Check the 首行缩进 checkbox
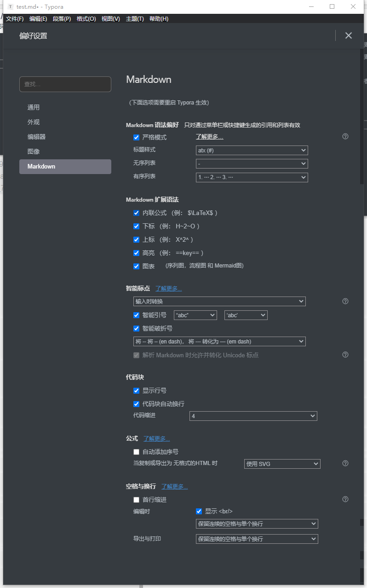 pyautogui.click(x=136, y=500)
